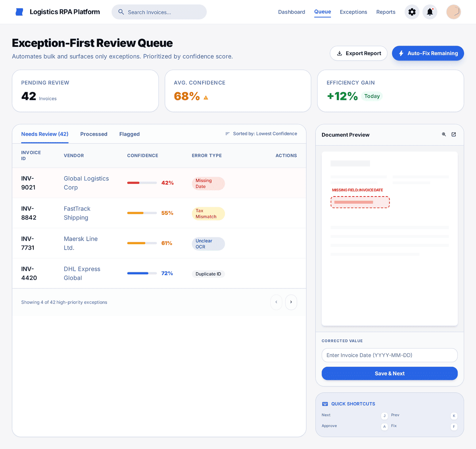Open the settings gear icon

point(412,12)
